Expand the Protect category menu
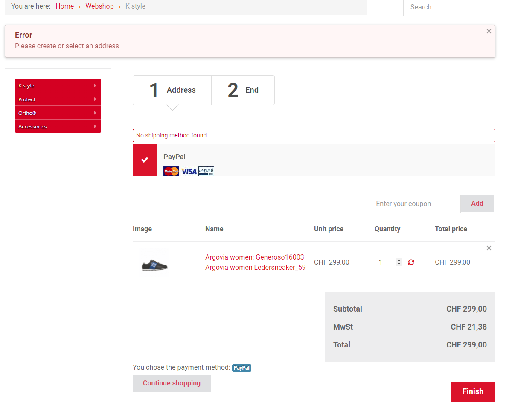The height and width of the screenshot is (420, 512). [58, 99]
